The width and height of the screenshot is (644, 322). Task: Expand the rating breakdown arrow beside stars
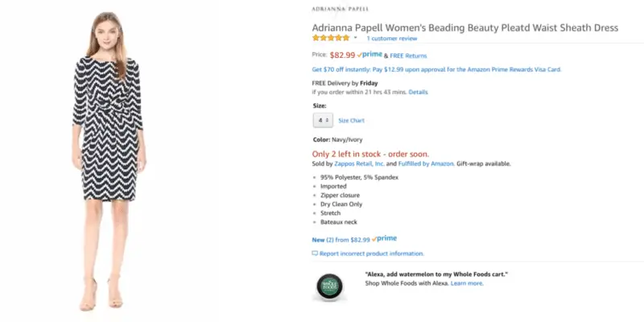pos(355,38)
